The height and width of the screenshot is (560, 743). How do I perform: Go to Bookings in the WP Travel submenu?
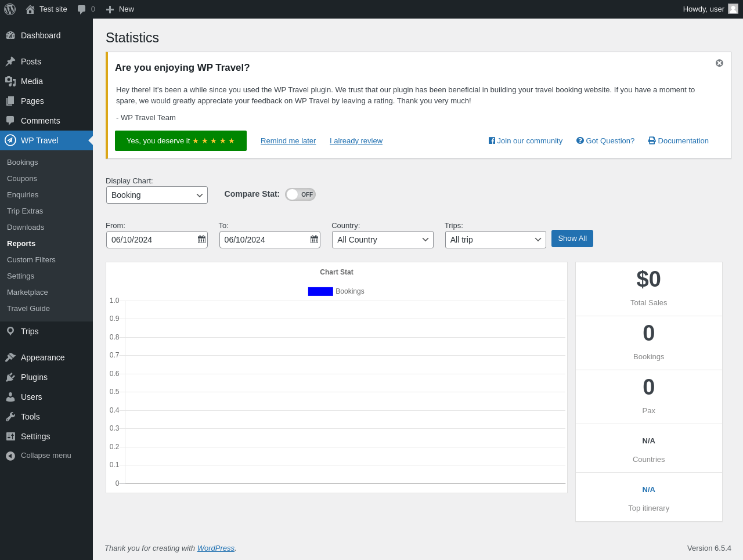coord(23,162)
